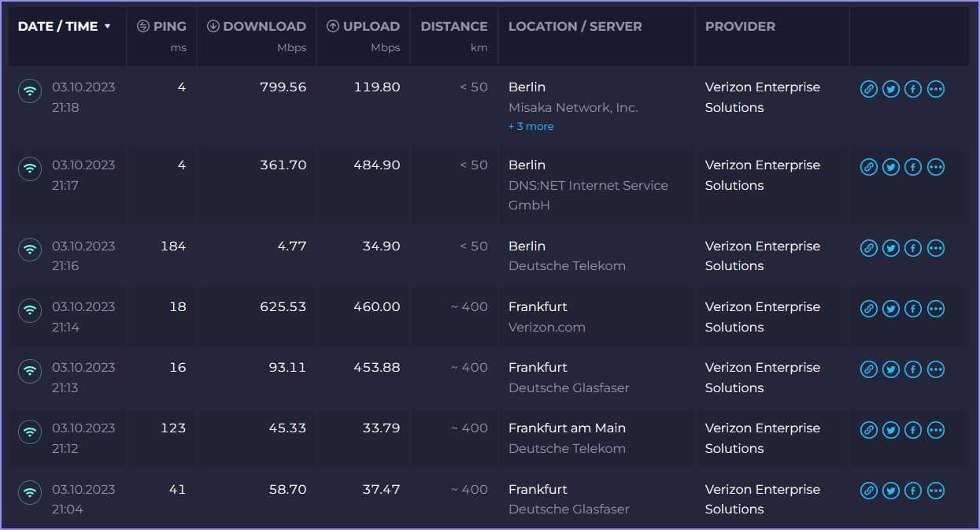Select download value 58.70
This screenshot has width=980, height=530.
coord(288,489)
